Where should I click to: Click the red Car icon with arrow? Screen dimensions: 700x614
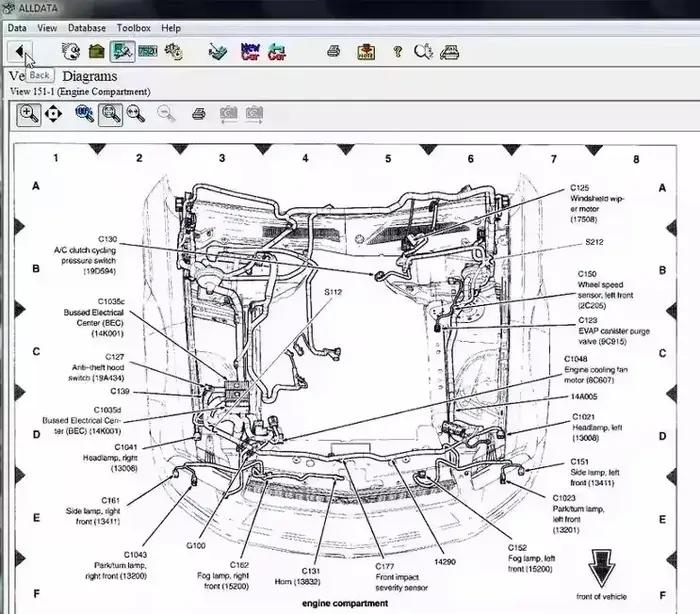click(x=277, y=52)
